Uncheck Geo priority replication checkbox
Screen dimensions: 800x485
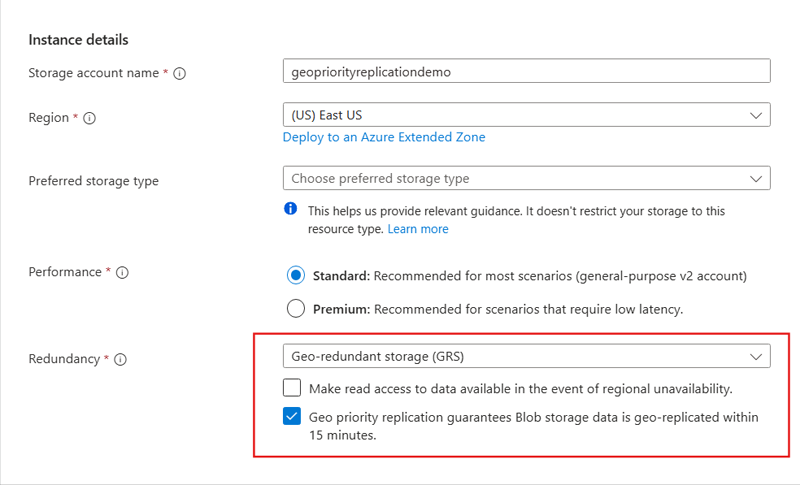click(x=292, y=417)
